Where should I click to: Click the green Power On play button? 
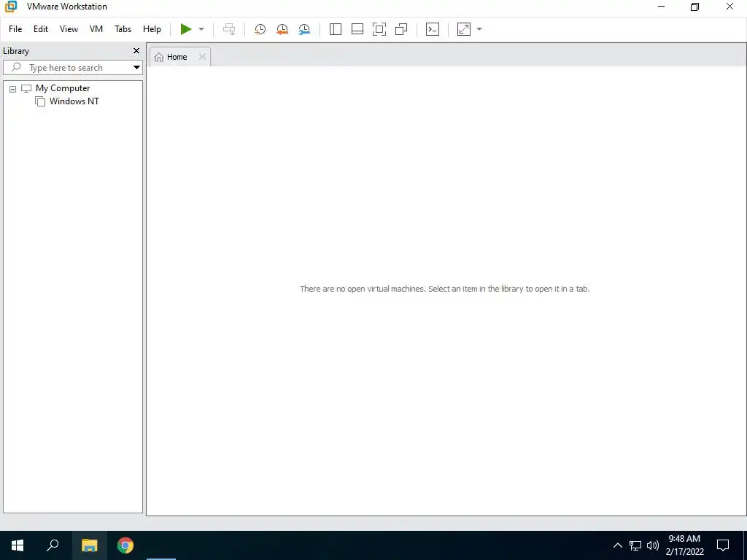pyautogui.click(x=186, y=29)
